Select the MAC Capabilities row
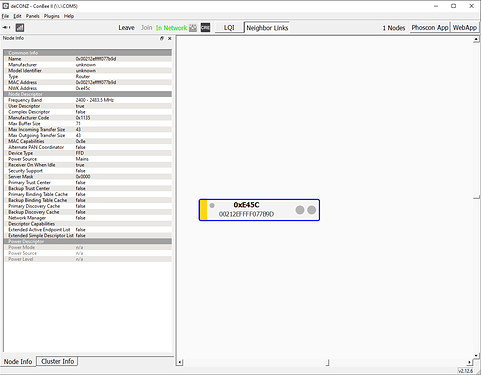The image size is (481, 375). [x=88, y=141]
